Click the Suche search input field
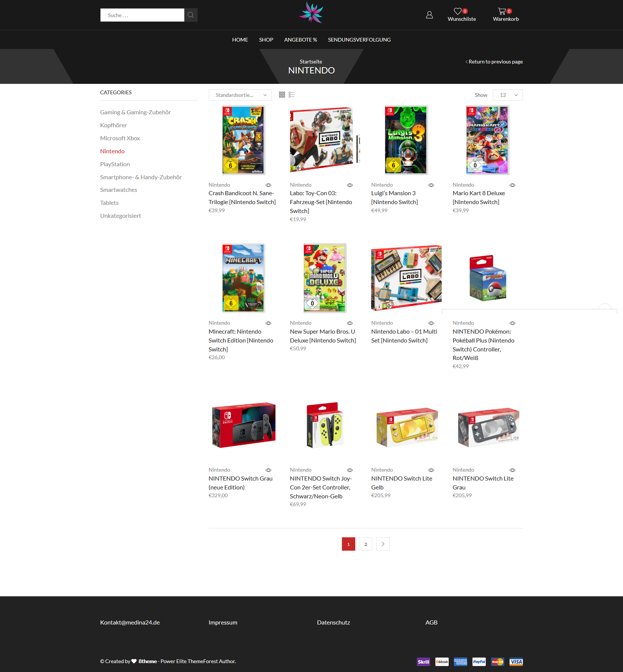 (x=142, y=15)
